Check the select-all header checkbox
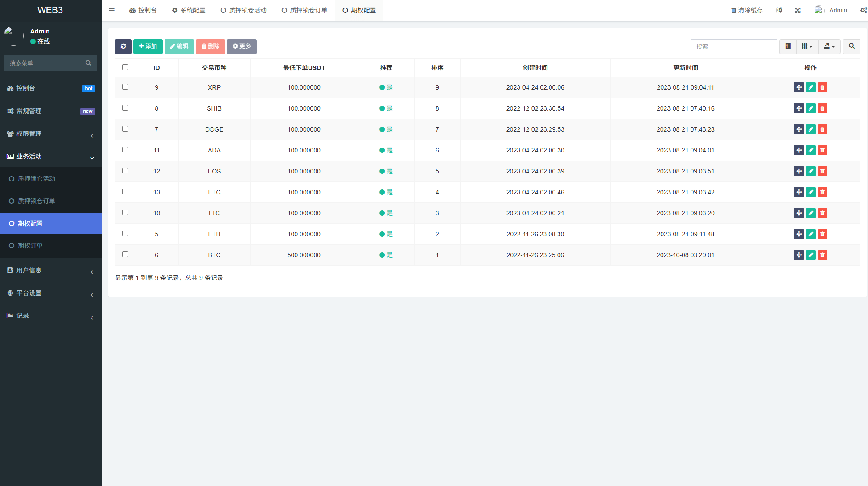The image size is (868, 486). tap(125, 67)
